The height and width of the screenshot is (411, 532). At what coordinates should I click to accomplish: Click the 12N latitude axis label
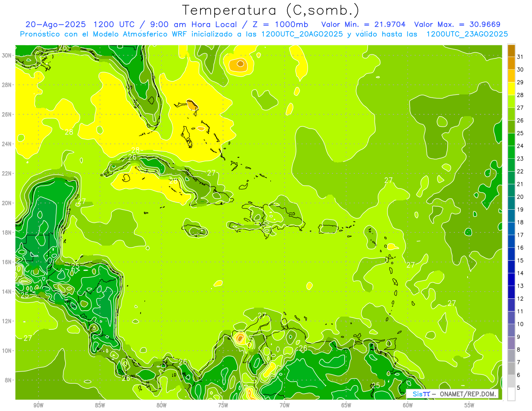[x=7, y=321]
